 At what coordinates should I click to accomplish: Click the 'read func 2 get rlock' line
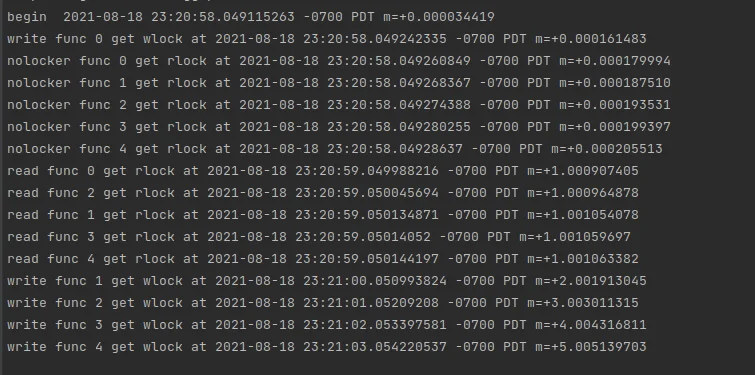click(x=323, y=193)
